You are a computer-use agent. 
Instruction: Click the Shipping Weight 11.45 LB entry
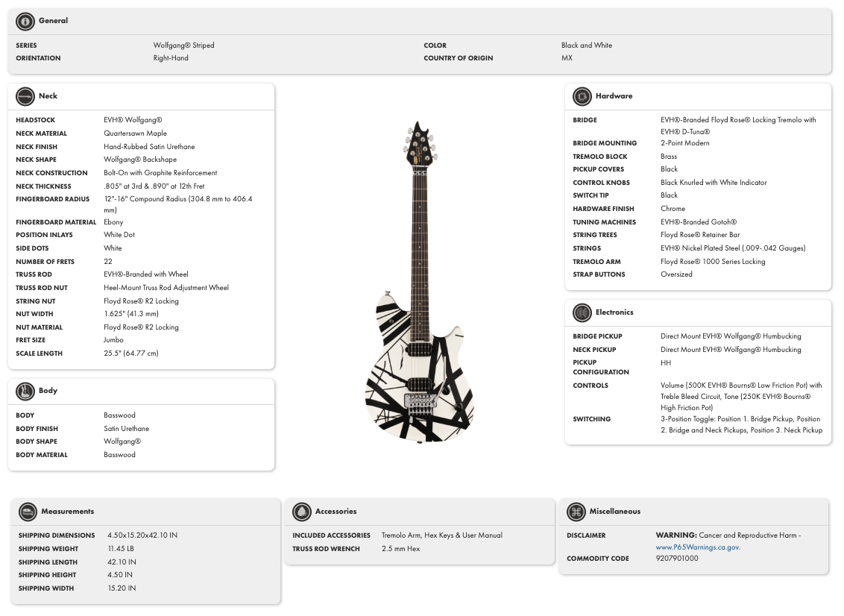(x=120, y=548)
